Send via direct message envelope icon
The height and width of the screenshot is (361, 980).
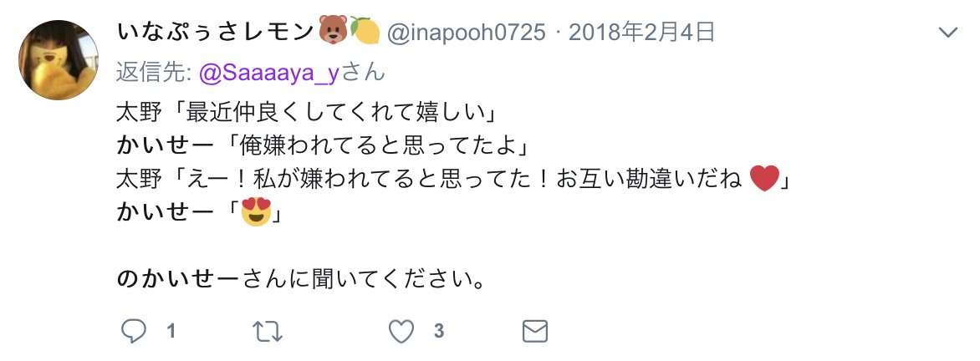535,331
